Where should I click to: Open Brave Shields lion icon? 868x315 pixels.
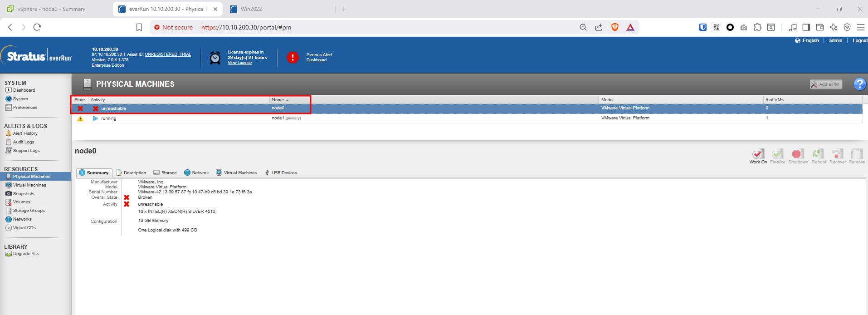[x=615, y=27]
